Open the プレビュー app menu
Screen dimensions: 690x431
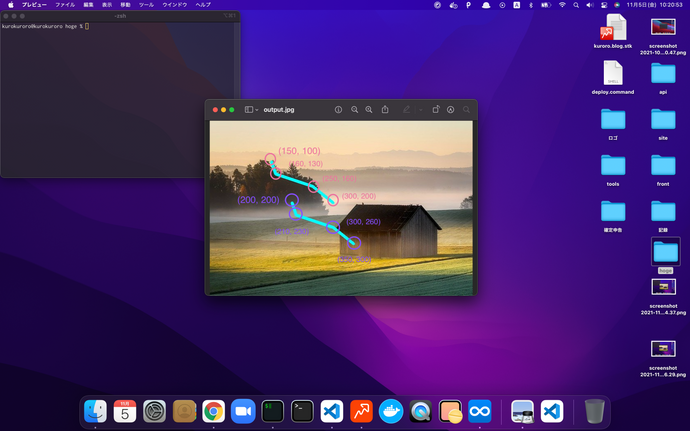pyautogui.click(x=34, y=5)
